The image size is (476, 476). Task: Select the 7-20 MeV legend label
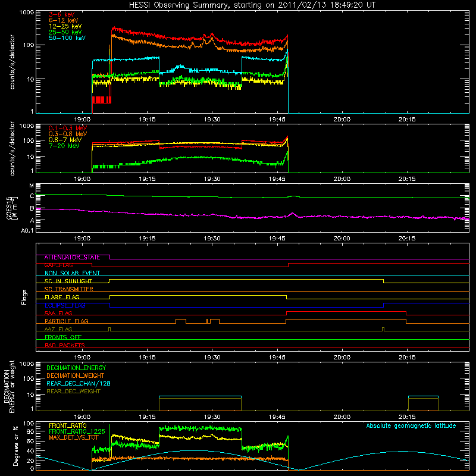click(x=64, y=146)
